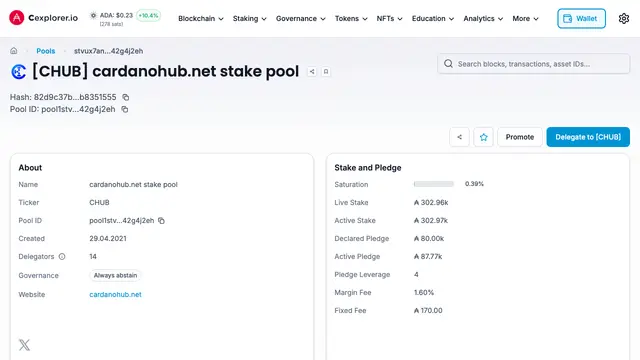The width and height of the screenshot is (640, 360).
Task: Click the ADA: $0.23 price text
Action: [116, 16]
